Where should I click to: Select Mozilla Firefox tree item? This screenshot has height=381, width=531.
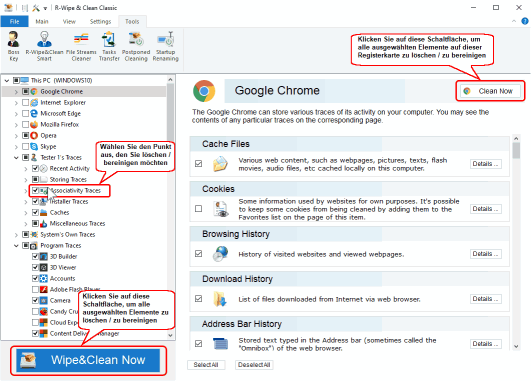click(60, 124)
